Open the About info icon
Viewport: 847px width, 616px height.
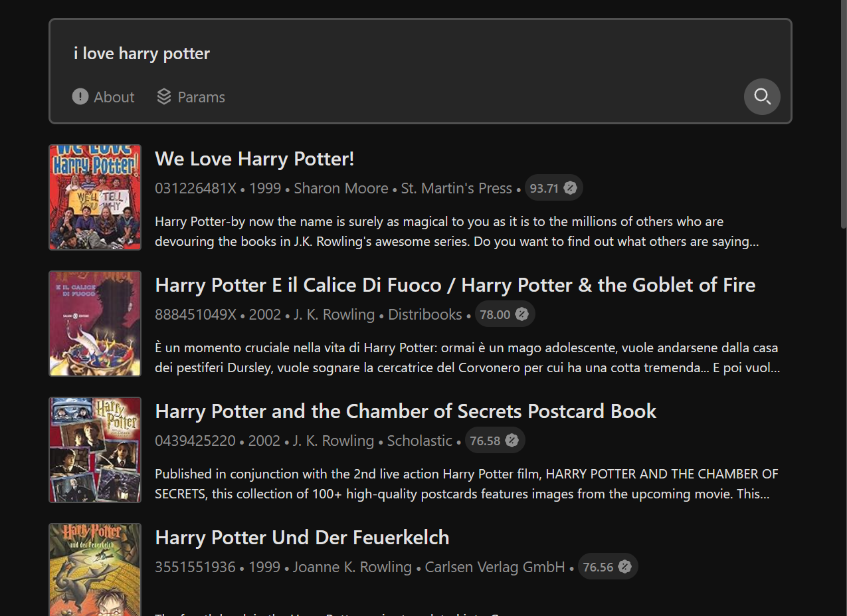click(x=80, y=97)
